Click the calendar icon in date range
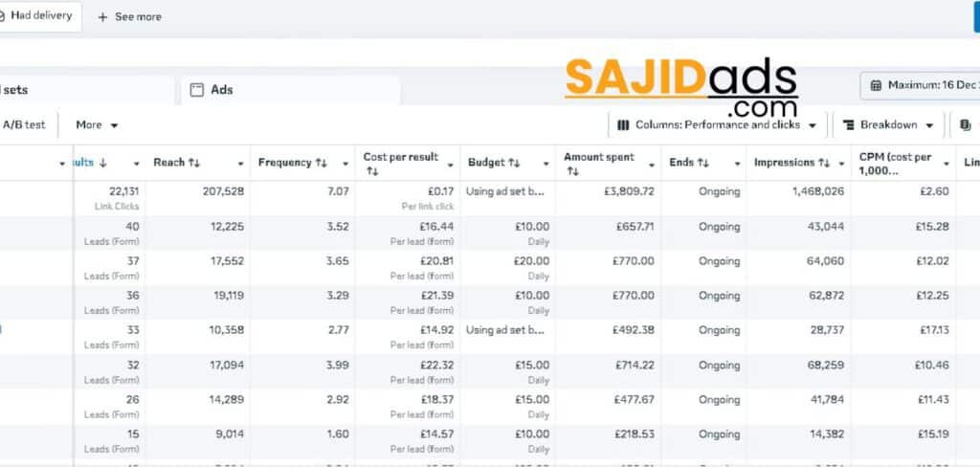Image resolution: width=980 pixels, height=467 pixels. (875, 85)
